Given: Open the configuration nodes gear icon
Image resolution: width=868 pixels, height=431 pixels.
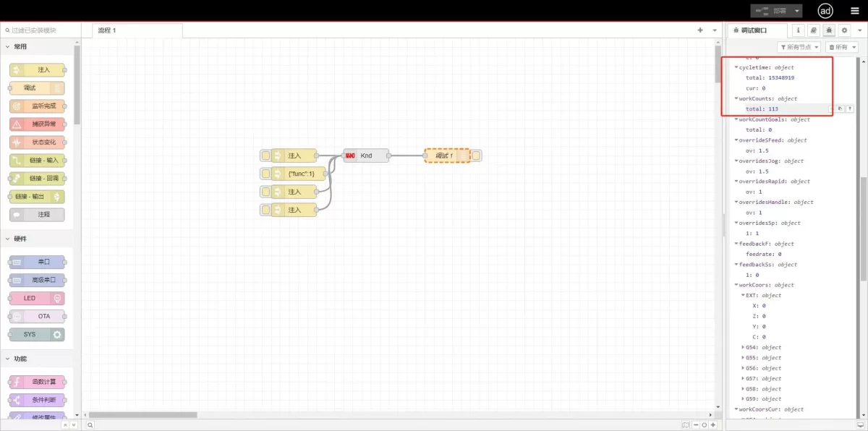Looking at the screenshot, I should [x=843, y=30].
